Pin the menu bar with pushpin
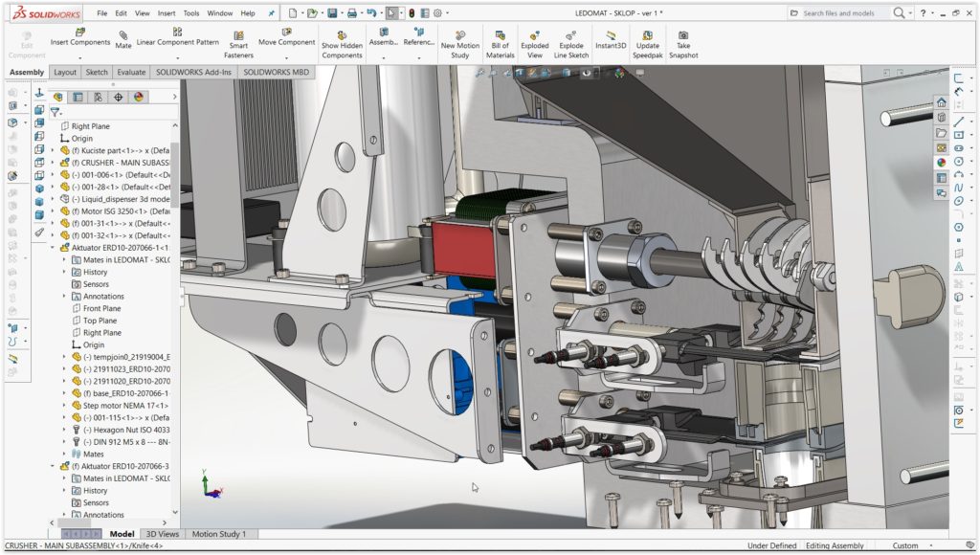This screenshot has height=555, width=980. 271,13
